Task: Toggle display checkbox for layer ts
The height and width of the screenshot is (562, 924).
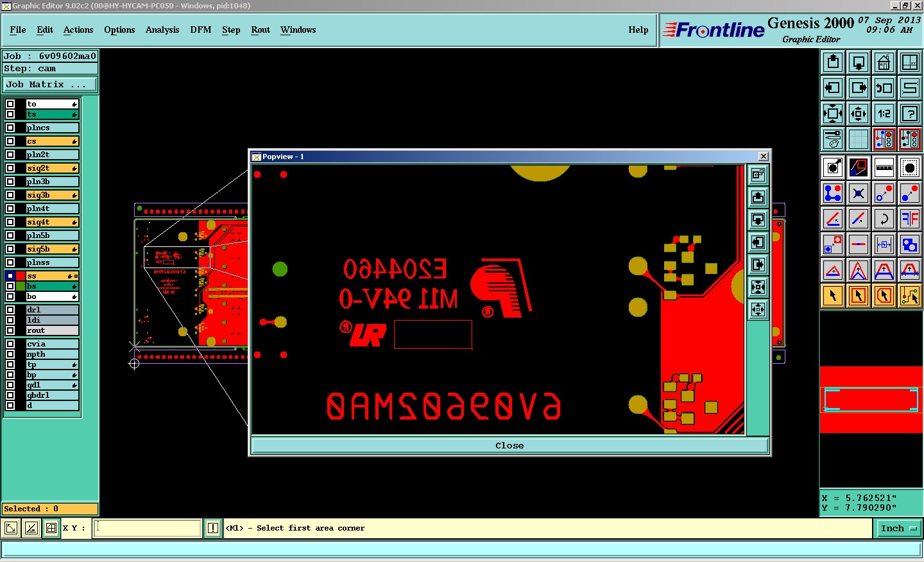Action: 10,114
